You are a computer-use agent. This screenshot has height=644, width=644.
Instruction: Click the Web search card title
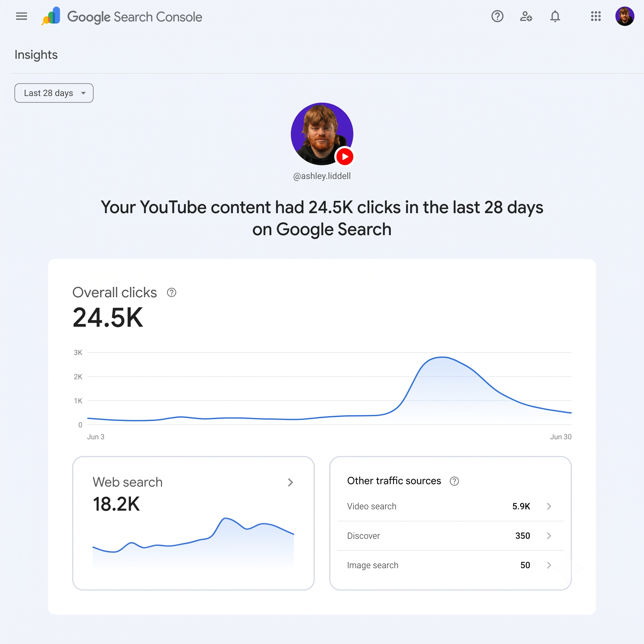pyautogui.click(x=128, y=482)
